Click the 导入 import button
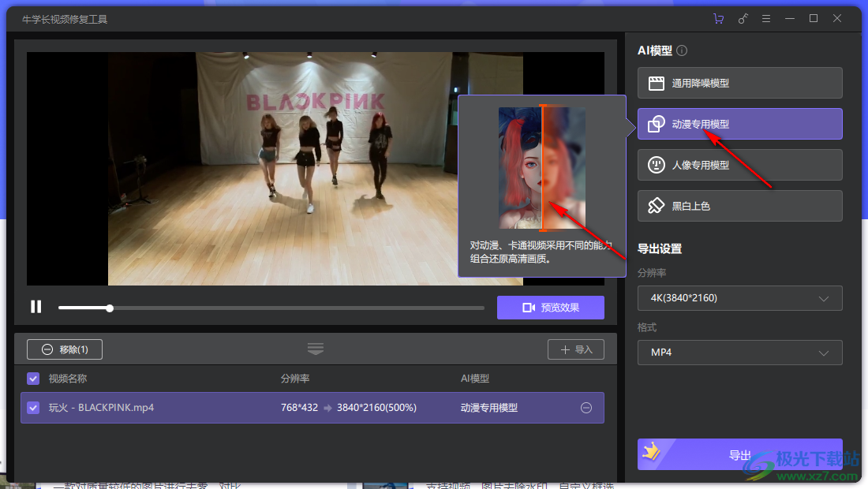 (575, 349)
